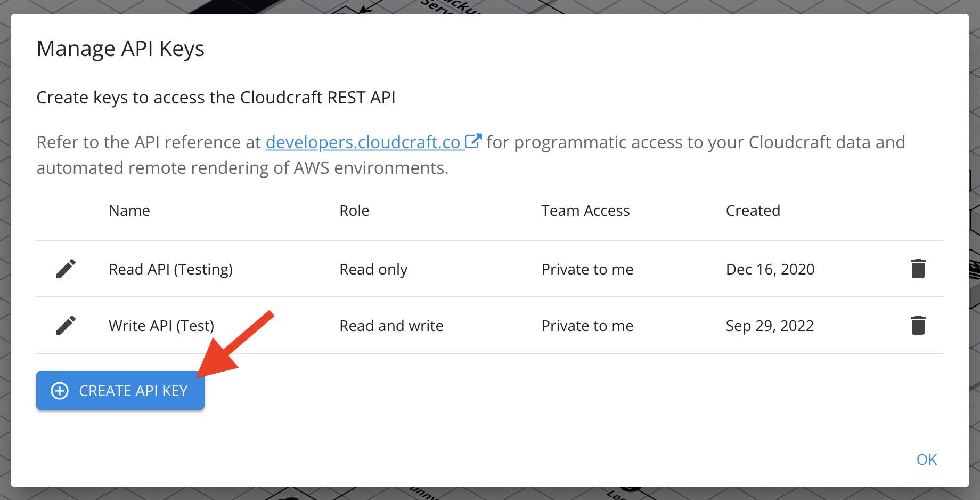Select the Write API (Test) key name

pyautogui.click(x=161, y=326)
